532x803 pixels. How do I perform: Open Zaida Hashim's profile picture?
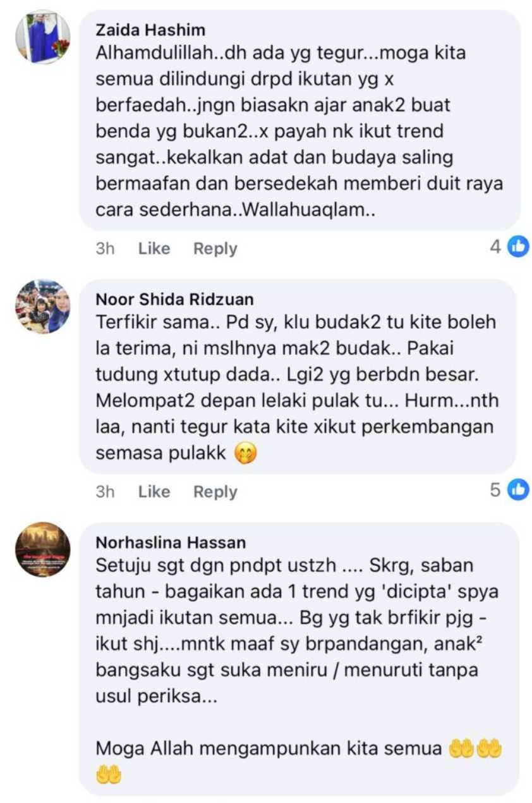43,37
